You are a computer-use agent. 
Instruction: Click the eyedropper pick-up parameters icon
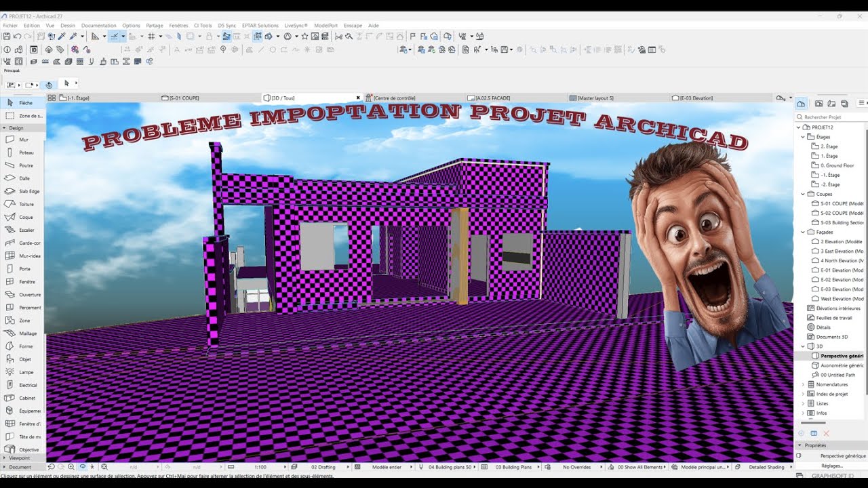62,37
